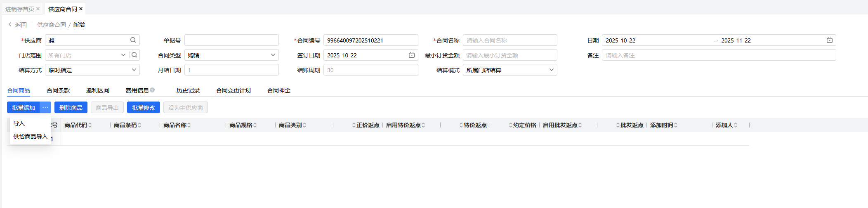Open calendar icon in date range field
This screenshot has width=868, height=208.
click(x=829, y=40)
